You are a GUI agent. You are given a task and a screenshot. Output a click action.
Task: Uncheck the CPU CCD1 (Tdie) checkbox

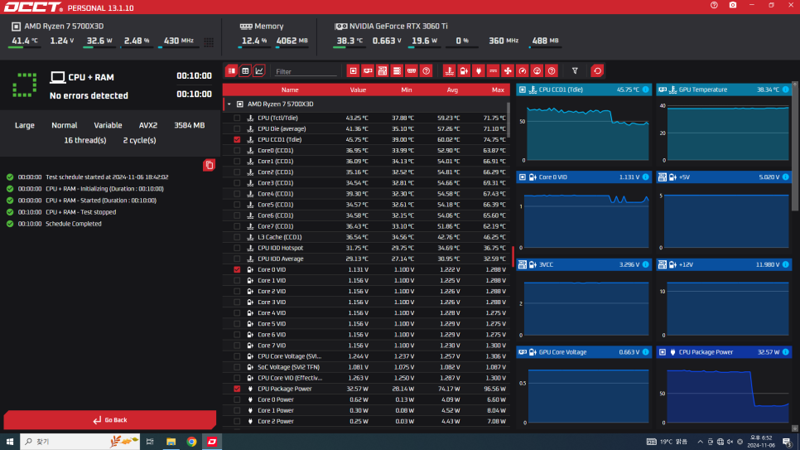click(x=237, y=139)
